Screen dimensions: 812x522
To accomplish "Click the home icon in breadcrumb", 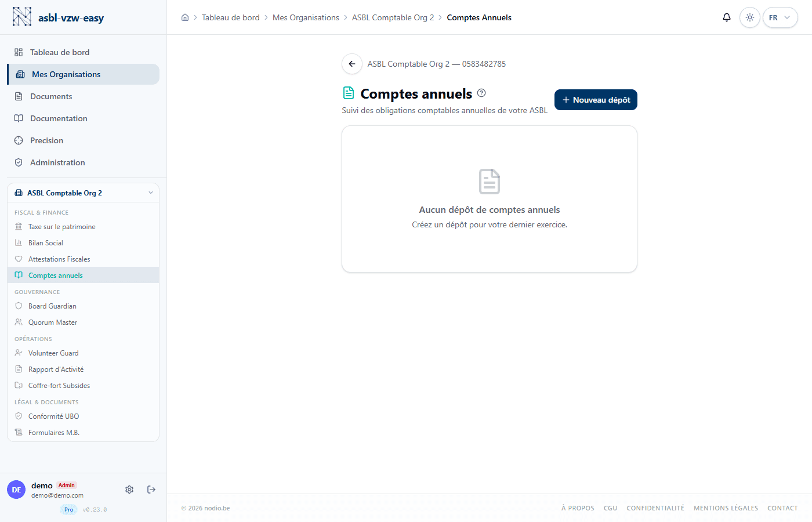I will click(x=185, y=17).
